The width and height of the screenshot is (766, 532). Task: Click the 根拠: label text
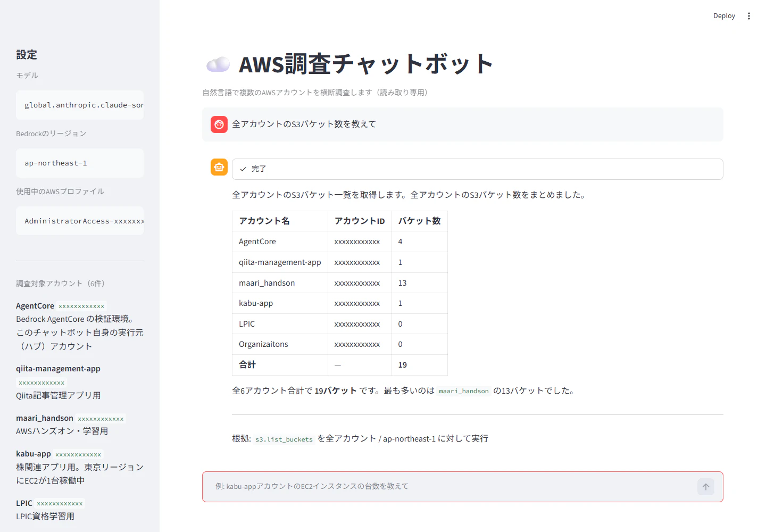[x=241, y=439]
